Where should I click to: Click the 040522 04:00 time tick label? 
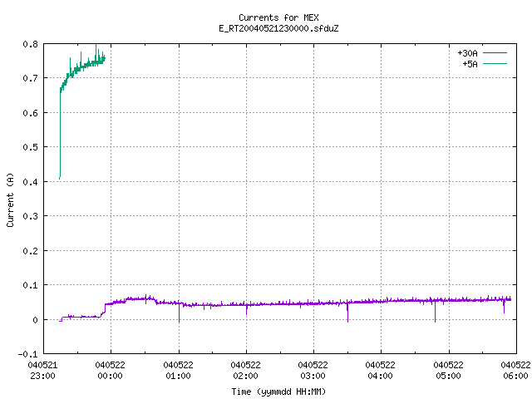click(381, 371)
